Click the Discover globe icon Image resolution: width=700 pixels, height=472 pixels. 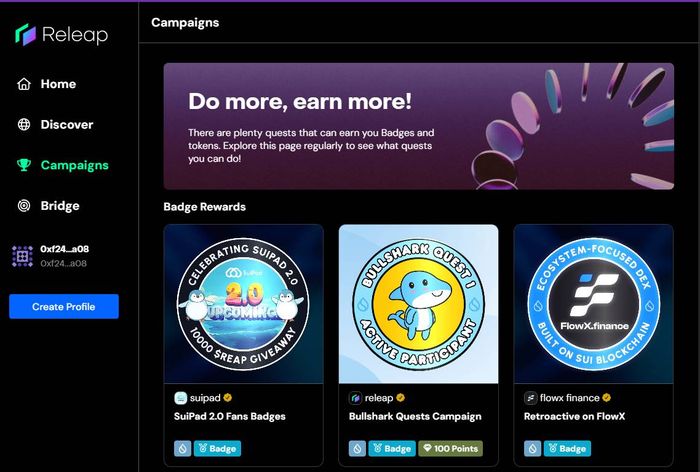pyautogui.click(x=24, y=125)
